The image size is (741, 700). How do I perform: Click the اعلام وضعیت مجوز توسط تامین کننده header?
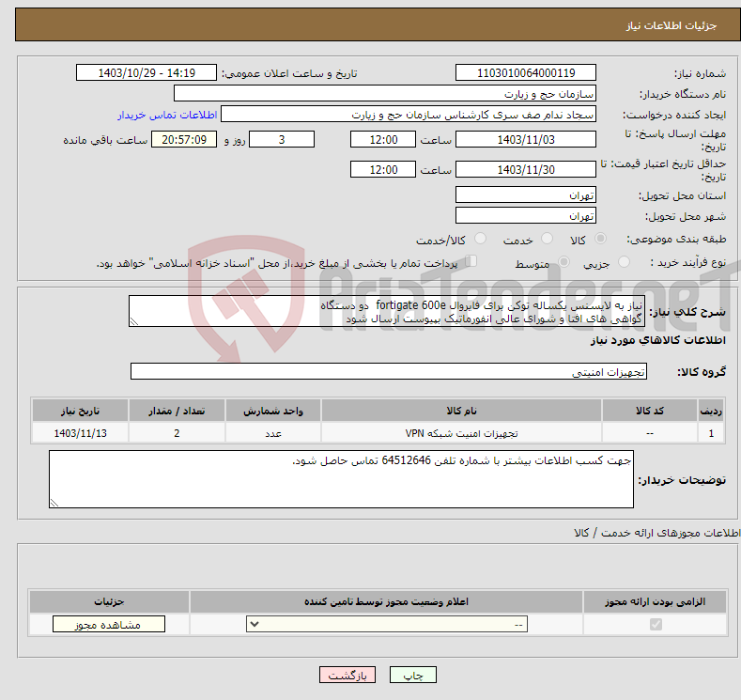[x=386, y=601]
